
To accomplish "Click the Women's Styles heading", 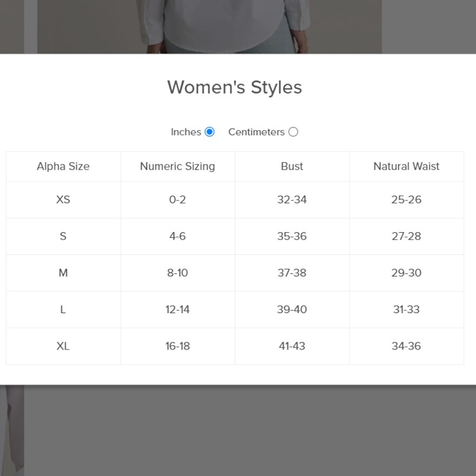I will 235,87.
